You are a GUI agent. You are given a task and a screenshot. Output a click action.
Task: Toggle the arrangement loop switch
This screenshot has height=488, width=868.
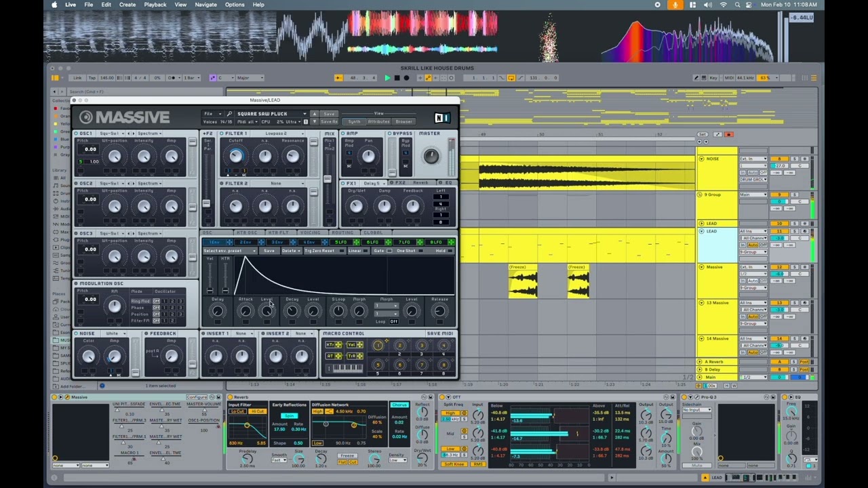point(511,78)
